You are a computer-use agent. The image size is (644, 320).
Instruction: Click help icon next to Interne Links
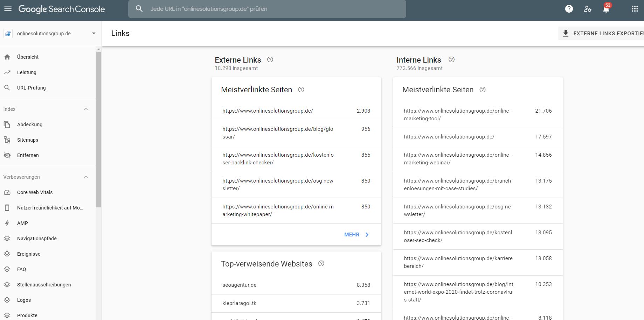452,59
